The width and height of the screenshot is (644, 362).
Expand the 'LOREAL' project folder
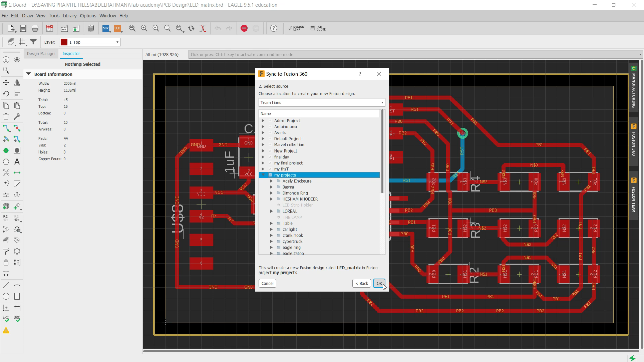click(x=272, y=211)
